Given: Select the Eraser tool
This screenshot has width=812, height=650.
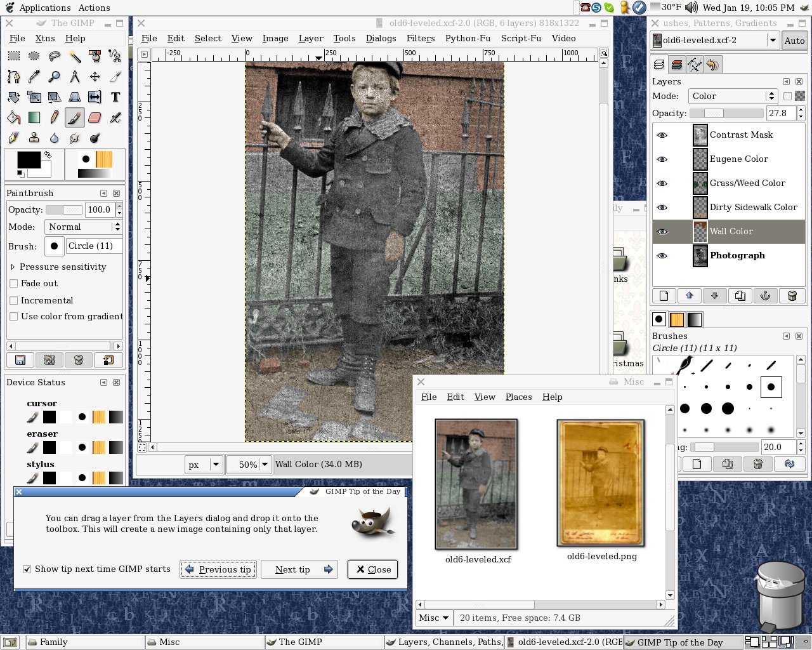Looking at the screenshot, I should pyautogui.click(x=95, y=117).
